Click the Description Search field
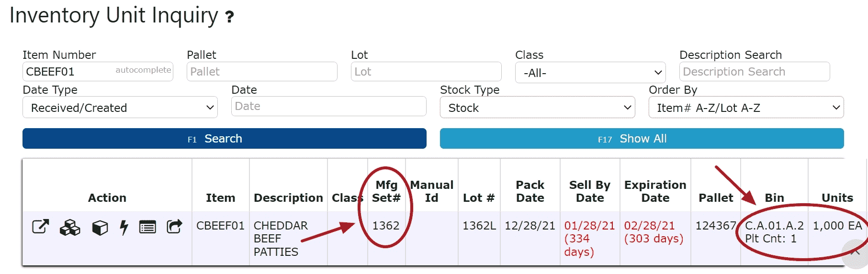The height and width of the screenshot is (274, 868). (755, 72)
